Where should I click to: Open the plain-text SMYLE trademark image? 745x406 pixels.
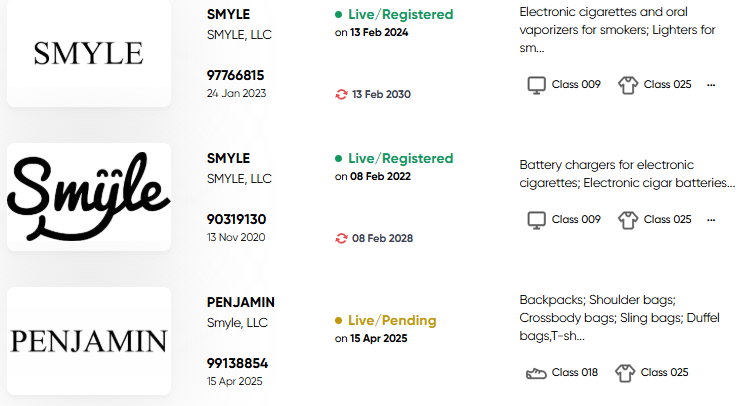click(89, 53)
